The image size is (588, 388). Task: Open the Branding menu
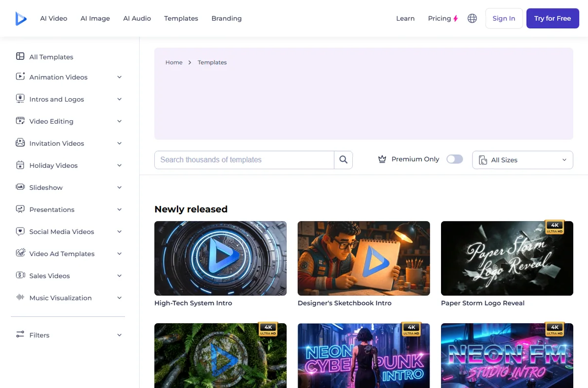point(226,19)
